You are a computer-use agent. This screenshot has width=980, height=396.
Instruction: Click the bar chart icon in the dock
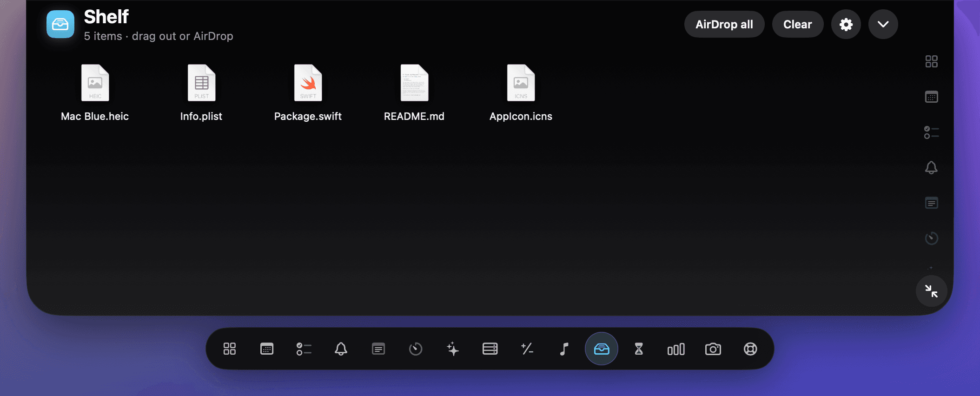676,349
